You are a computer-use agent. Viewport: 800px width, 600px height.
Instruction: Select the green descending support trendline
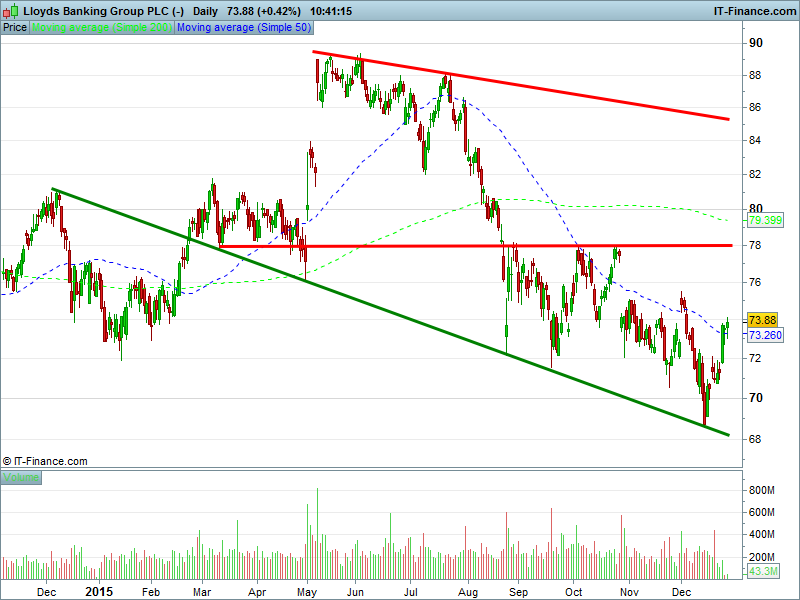point(388,311)
